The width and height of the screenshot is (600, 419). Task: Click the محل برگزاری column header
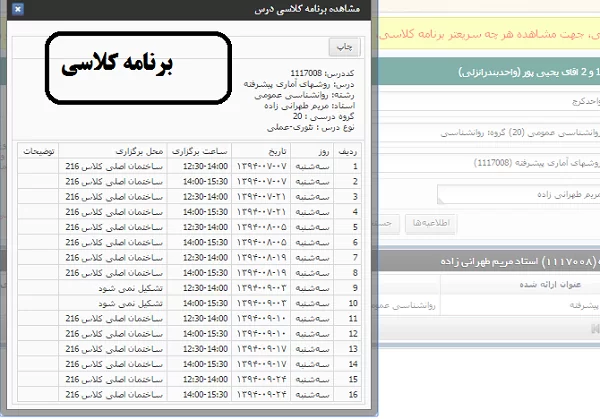click(113, 152)
